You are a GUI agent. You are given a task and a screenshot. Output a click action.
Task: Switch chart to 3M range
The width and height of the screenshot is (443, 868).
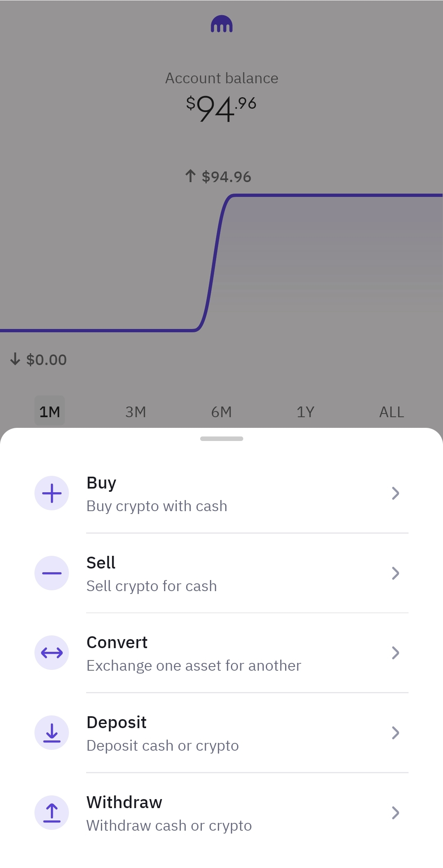coord(136,411)
